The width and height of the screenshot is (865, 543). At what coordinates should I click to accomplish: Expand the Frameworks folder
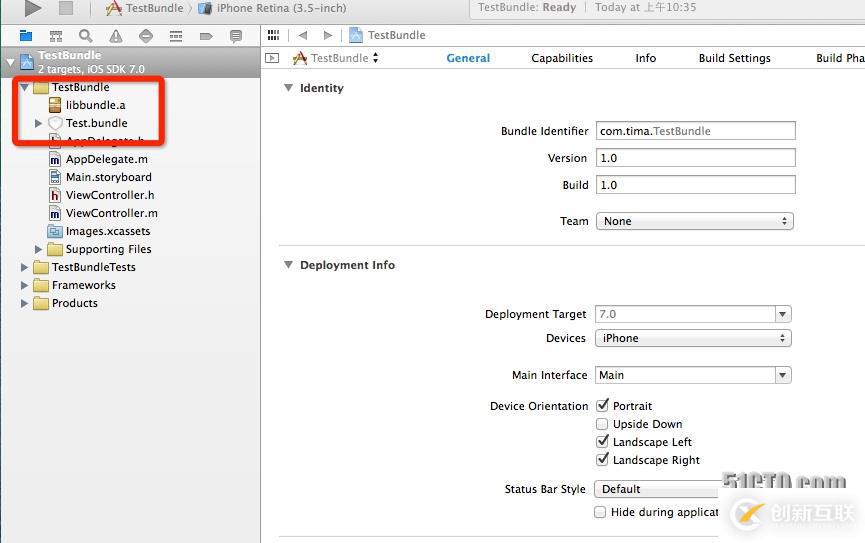[24, 285]
